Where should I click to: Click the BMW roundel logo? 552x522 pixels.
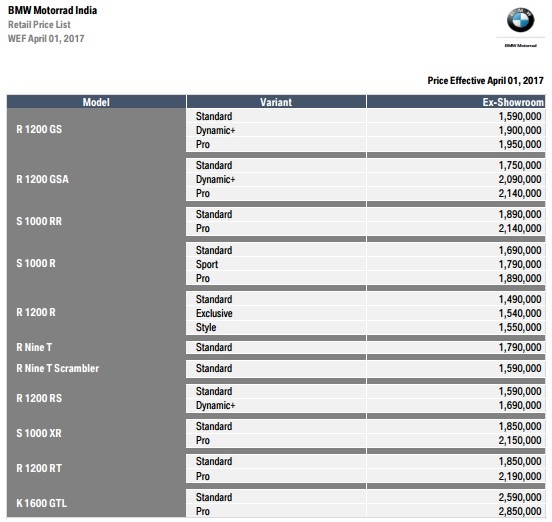(520, 20)
